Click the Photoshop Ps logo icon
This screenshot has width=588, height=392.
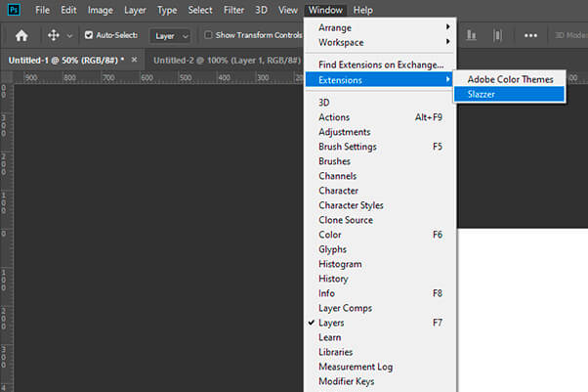pos(14,10)
